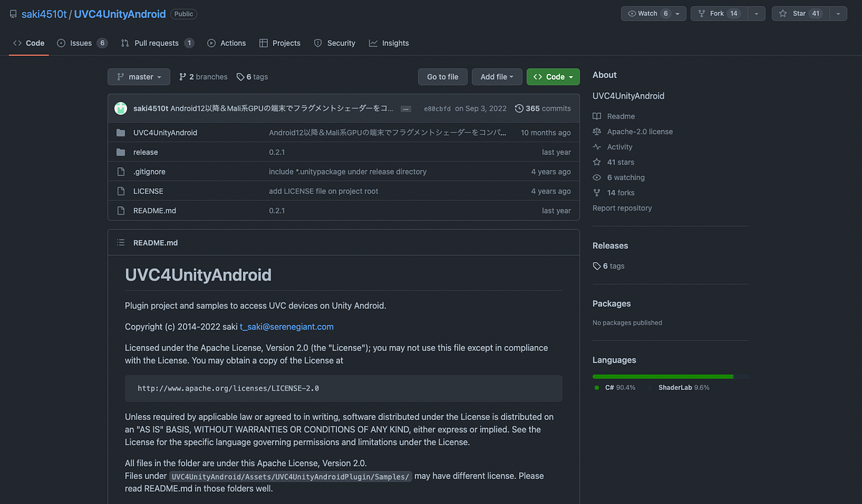Click the README list icon above the readme
This screenshot has height=504, width=862.
[121, 242]
